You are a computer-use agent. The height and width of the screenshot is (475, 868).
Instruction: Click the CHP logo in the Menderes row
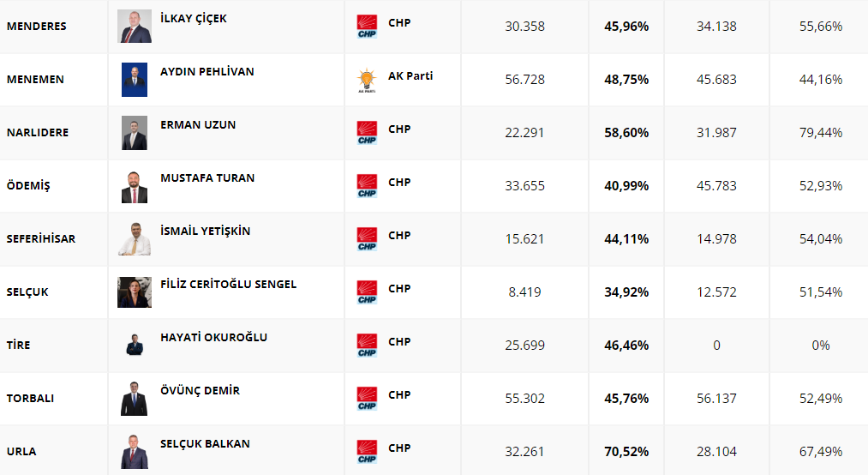coord(367,27)
